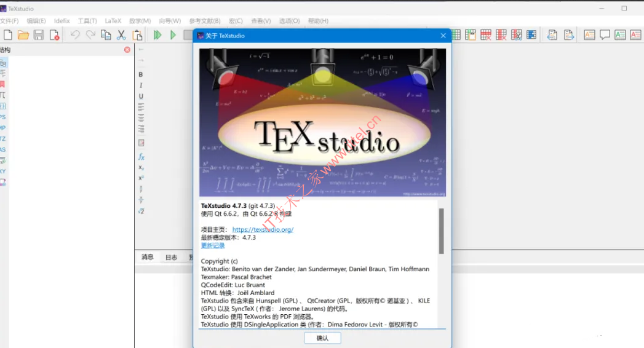Viewport: 644px width, 348px height.
Task: Align text right in side toolbar
Action: (x=141, y=129)
